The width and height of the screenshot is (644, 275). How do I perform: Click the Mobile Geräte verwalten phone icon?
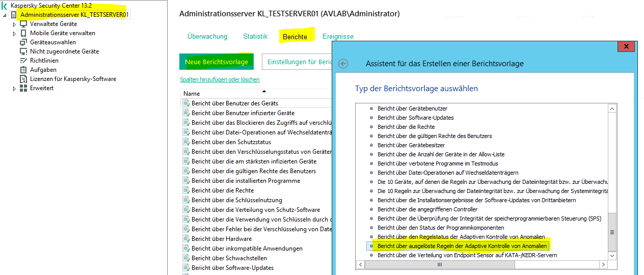[x=23, y=33]
